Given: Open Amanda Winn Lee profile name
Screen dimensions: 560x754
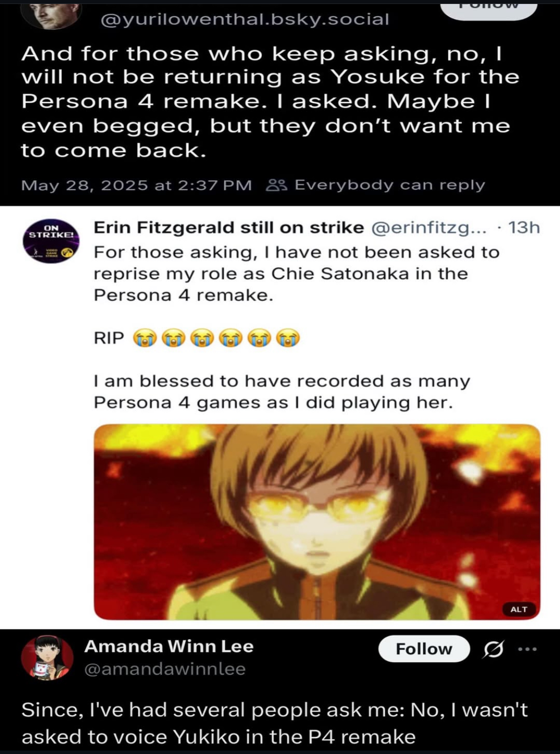Looking at the screenshot, I should [x=169, y=646].
